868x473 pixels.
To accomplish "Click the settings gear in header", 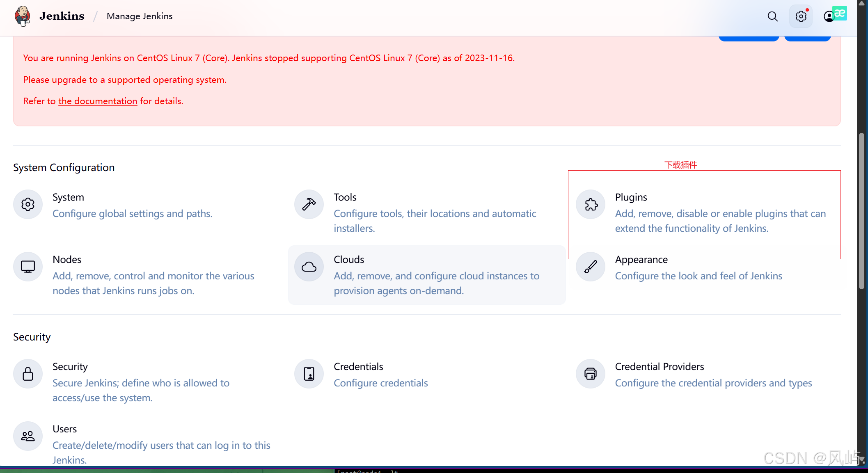I will pyautogui.click(x=801, y=16).
